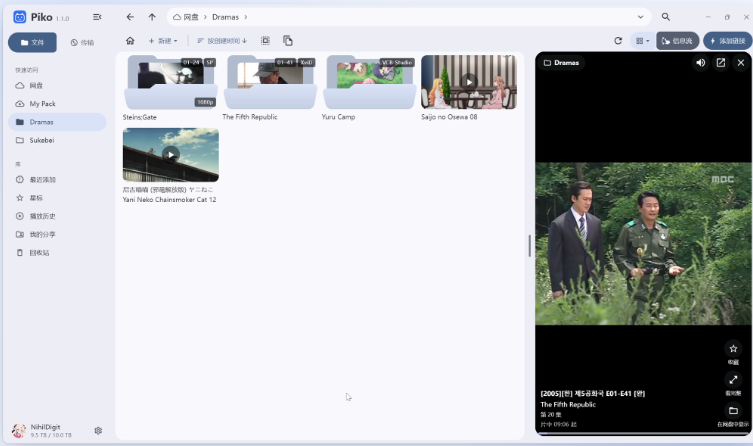Screen dimensions: 753x446
Task: Refresh the file list
Action: tap(618, 41)
